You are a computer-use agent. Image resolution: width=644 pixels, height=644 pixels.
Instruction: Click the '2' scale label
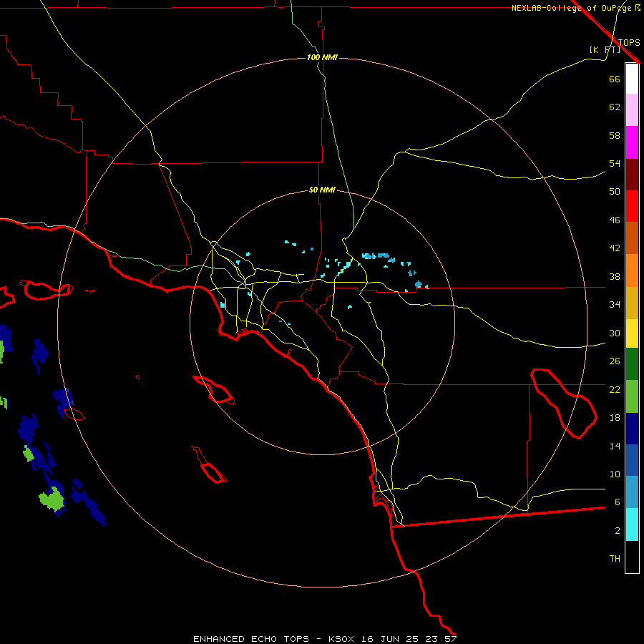pos(617,531)
